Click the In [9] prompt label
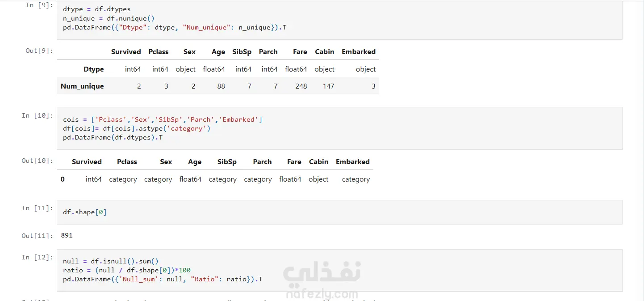 pyautogui.click(x=39, y=5)
